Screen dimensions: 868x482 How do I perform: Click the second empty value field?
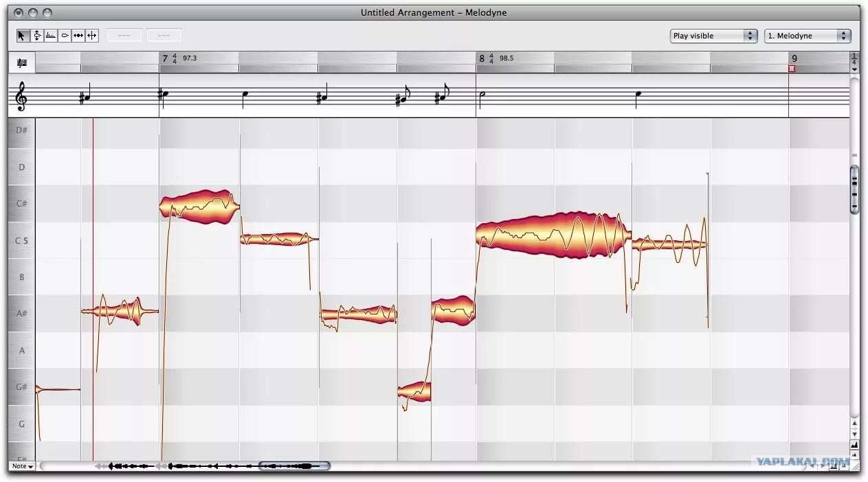pos(164,35)
